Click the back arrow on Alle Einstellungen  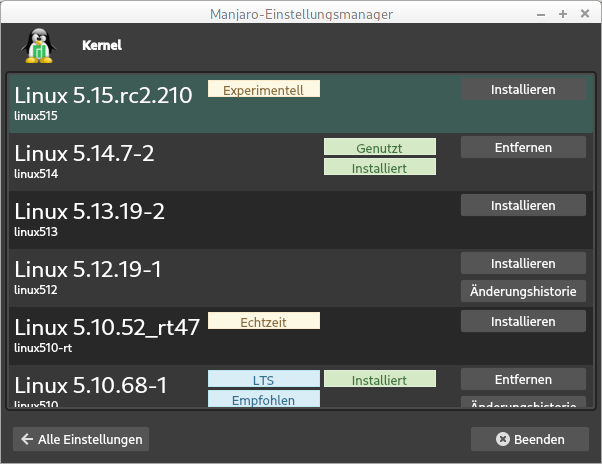pyautogui.click(x=27, y=439)
